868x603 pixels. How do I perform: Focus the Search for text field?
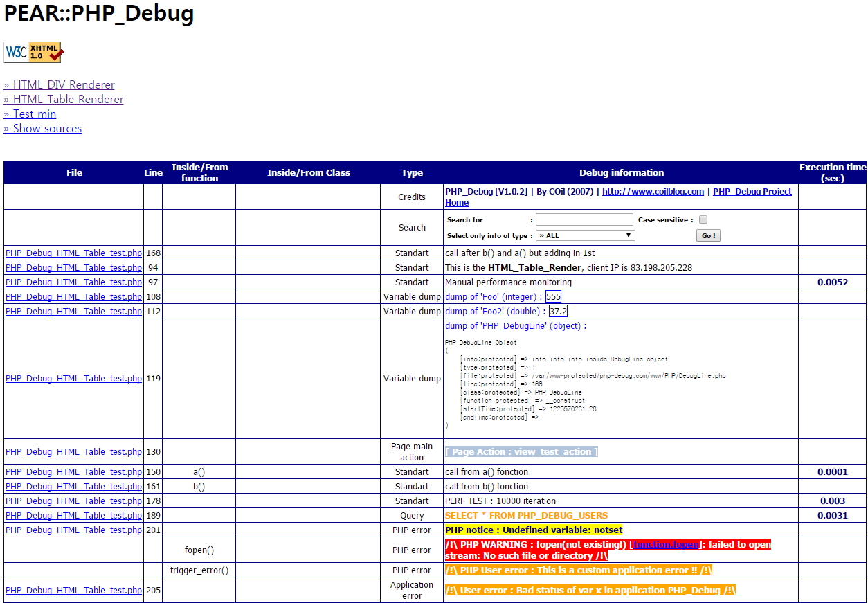[x=584, y=219]
